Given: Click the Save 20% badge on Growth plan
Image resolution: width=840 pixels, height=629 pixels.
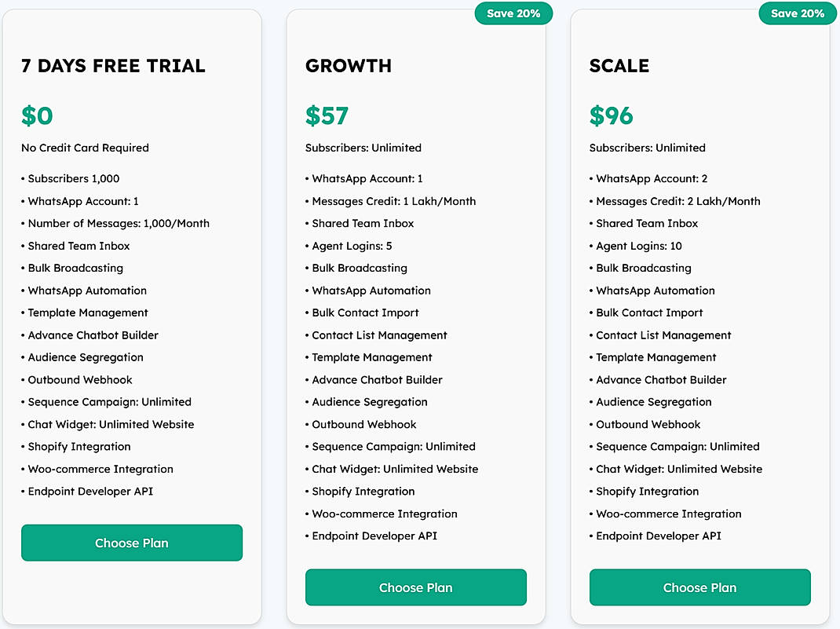Looking at the screenshot, I should click(513, 13).
